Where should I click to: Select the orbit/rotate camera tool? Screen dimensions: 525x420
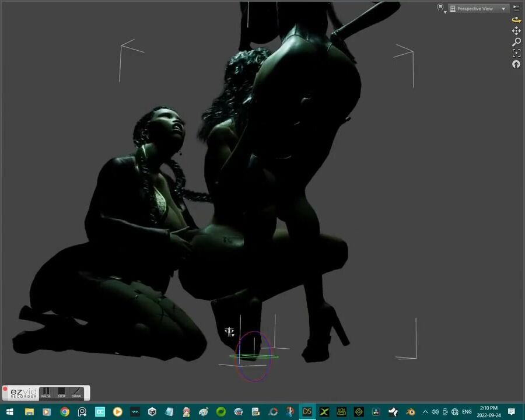(x=516, y=19)
